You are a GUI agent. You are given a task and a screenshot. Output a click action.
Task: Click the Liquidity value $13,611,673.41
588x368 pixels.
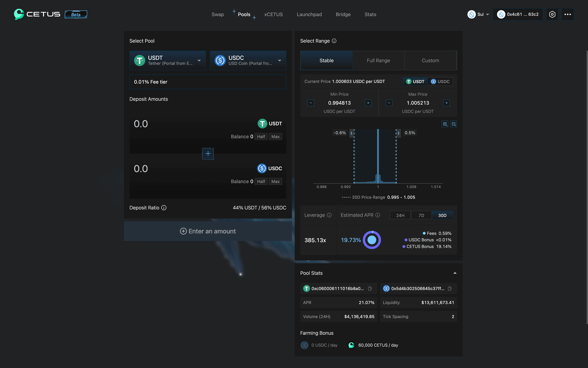pyautogui.click(x=438, y=302)
